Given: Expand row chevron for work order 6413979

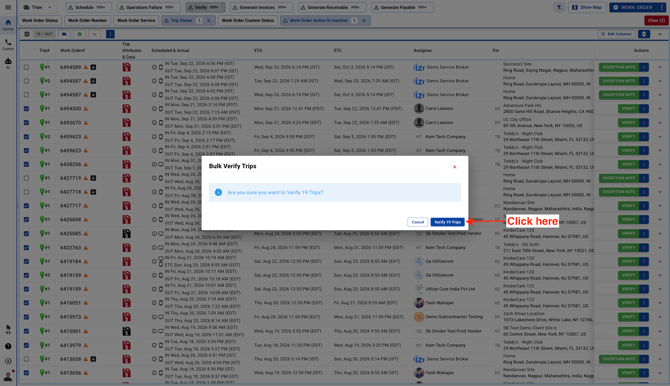Looking at the screenshot, I should click(x=660, y=345).
